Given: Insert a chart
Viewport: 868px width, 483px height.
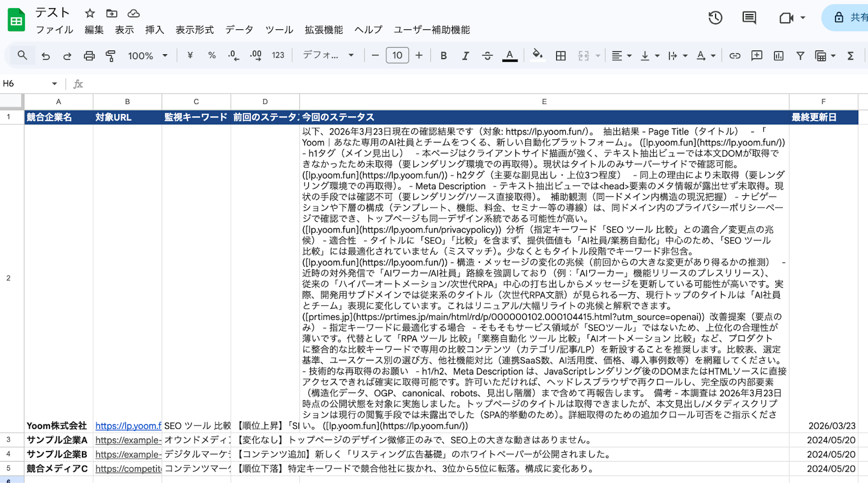Looking at the screenshot, I should [778, 55].
